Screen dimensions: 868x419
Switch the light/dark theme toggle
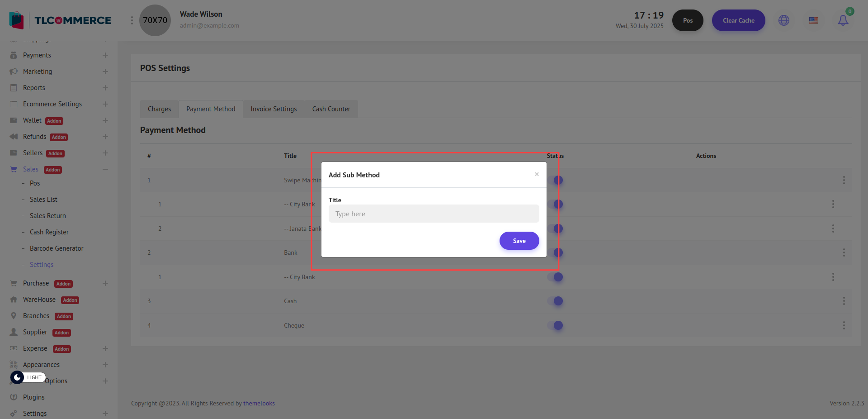[18, 377]
